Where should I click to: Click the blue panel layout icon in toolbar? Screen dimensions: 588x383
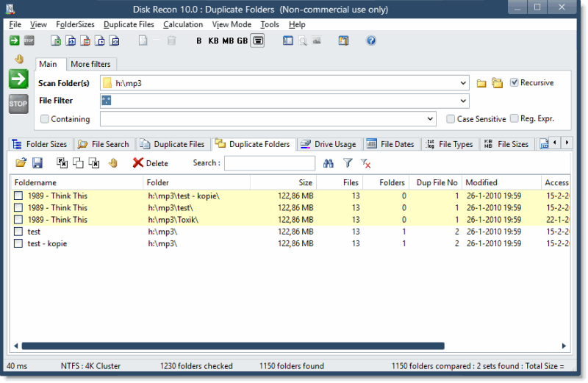click(x=287, y=40)
